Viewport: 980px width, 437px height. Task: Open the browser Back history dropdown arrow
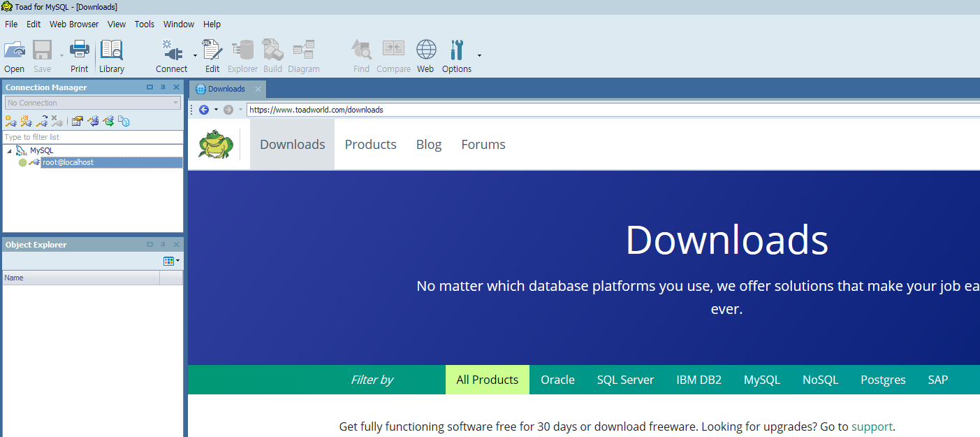(x=216, y=110)
